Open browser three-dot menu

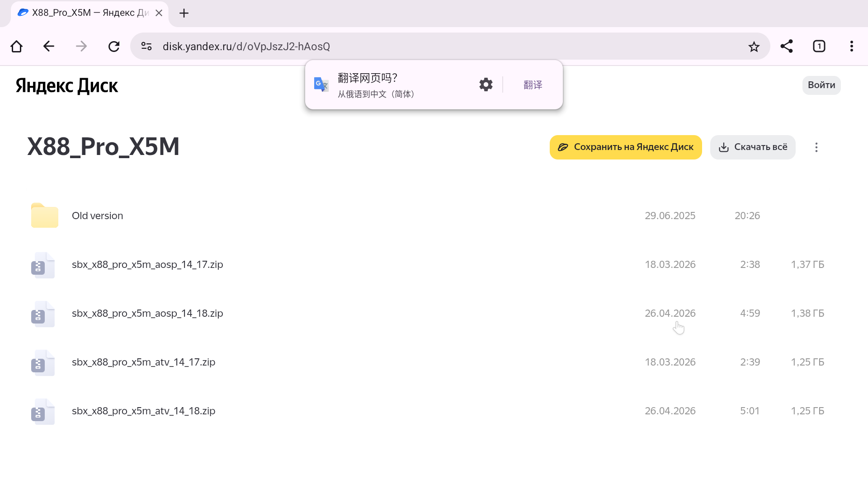click(852, 47)
